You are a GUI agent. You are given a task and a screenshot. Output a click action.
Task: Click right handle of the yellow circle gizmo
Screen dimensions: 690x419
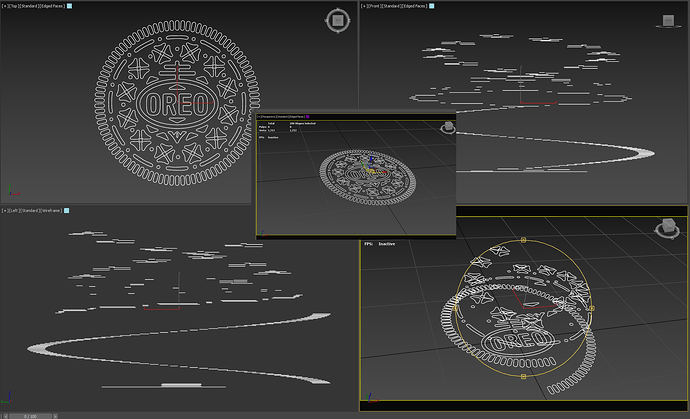[591, 309]
